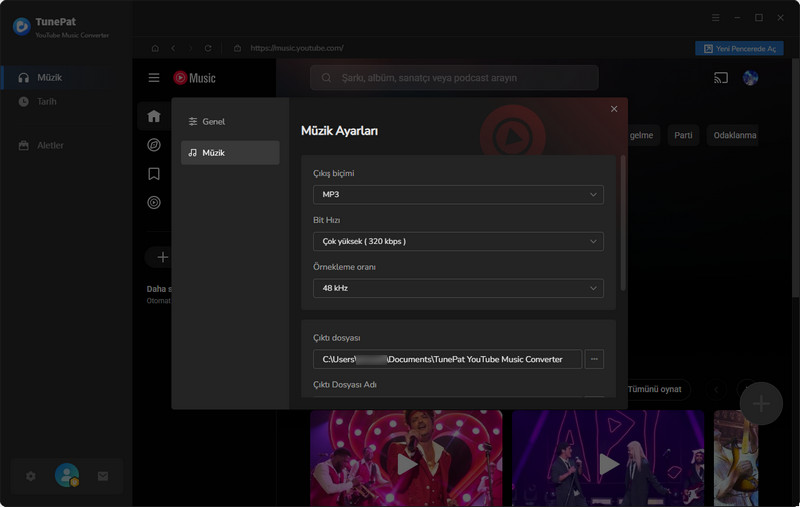800x507 pixels.
Task: Open the Explore compass icon
Action: (153, 145)
